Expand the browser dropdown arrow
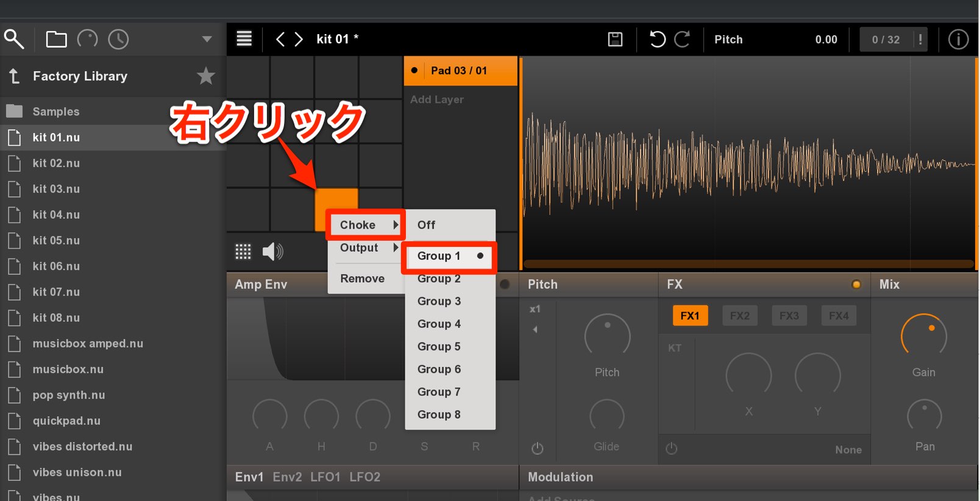The height and width of the screenshot is (501, 980). [x=207, y=39]
